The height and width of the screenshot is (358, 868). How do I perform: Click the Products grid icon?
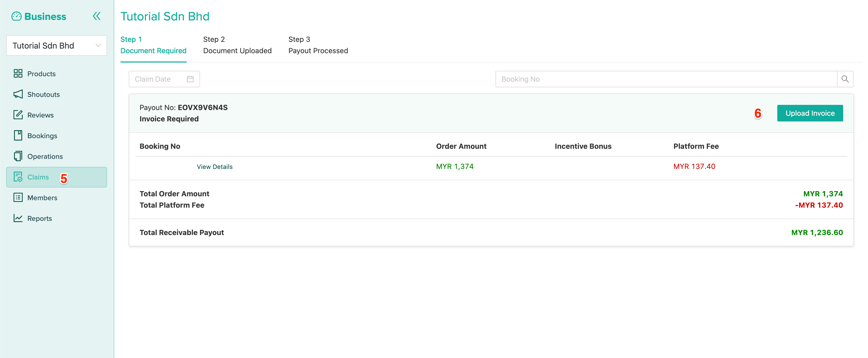point(18,73)
